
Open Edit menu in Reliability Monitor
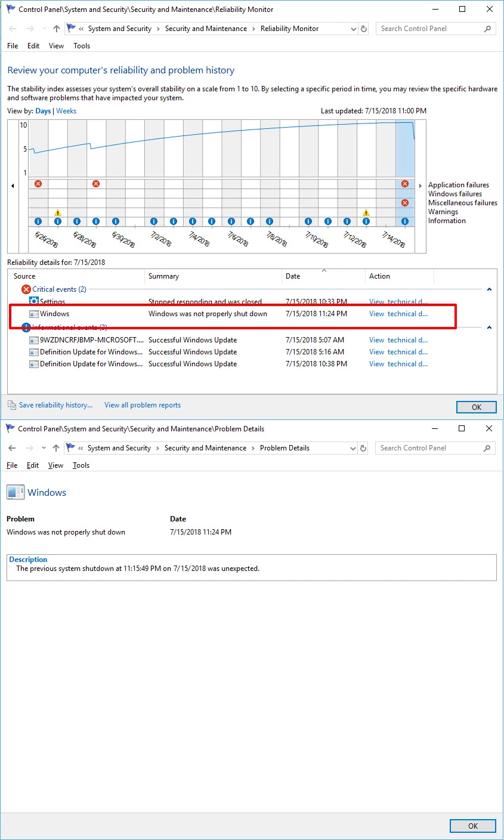click(x=33, y=46)
